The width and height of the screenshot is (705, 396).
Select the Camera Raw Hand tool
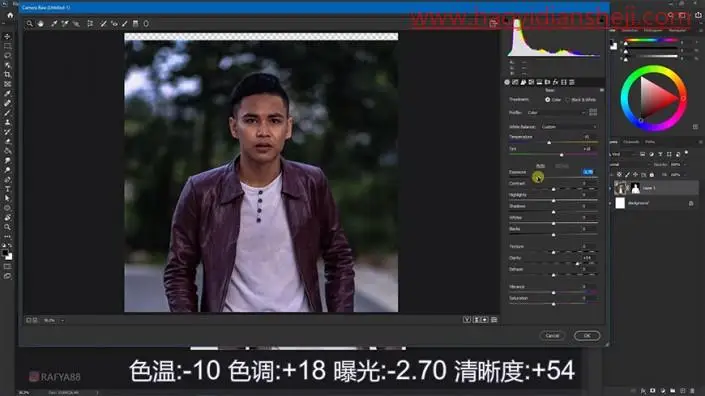point(41,24)
